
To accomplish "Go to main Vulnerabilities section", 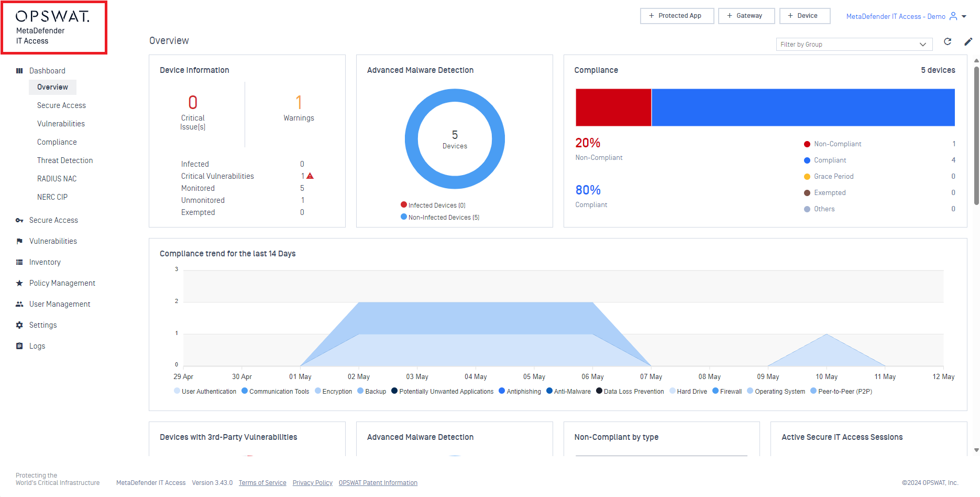I will 53,241.
